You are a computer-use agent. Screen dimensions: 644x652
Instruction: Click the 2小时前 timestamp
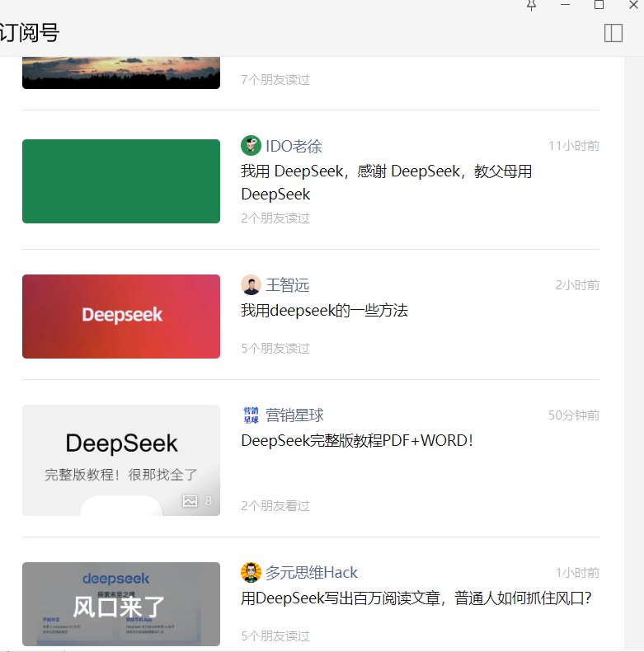click(x=577, y=285)
